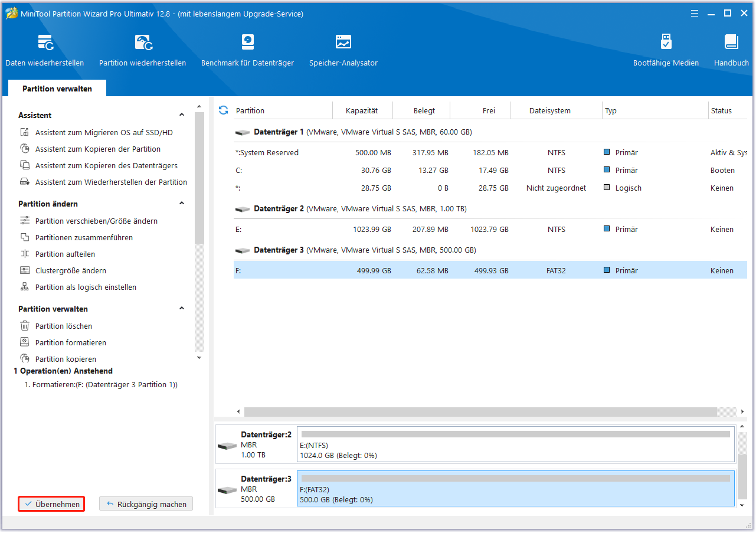Click the Partition als logisch einstellen icon
This screenshot has height=533, width=756.
(25, 287)
